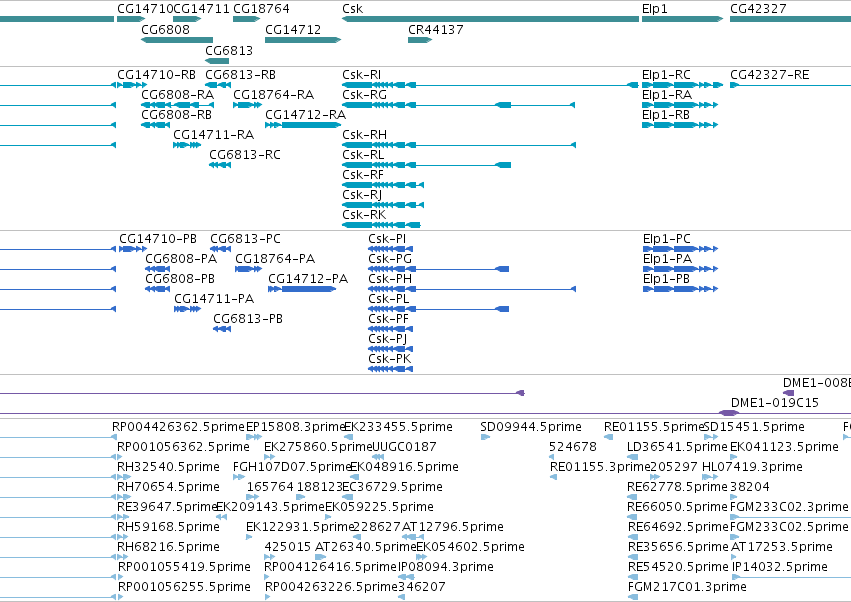Select the Csk-RJ transcript label
The height and width of the screenshot is (602, 851).
pos(362,195)
